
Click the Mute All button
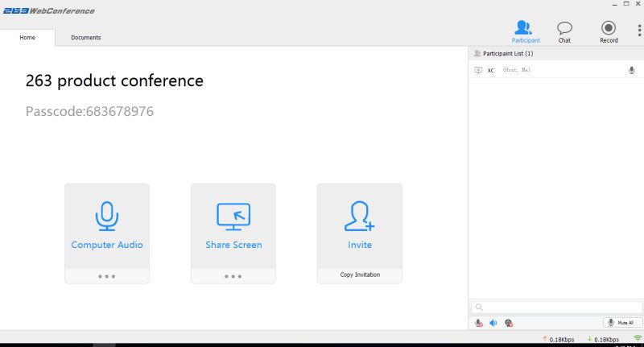622,323
